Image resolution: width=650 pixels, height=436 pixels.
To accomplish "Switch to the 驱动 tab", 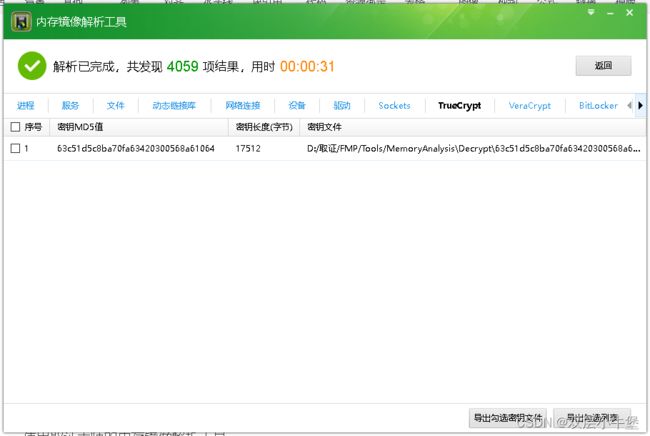I will pyautogui.click(x=342, y=106).
